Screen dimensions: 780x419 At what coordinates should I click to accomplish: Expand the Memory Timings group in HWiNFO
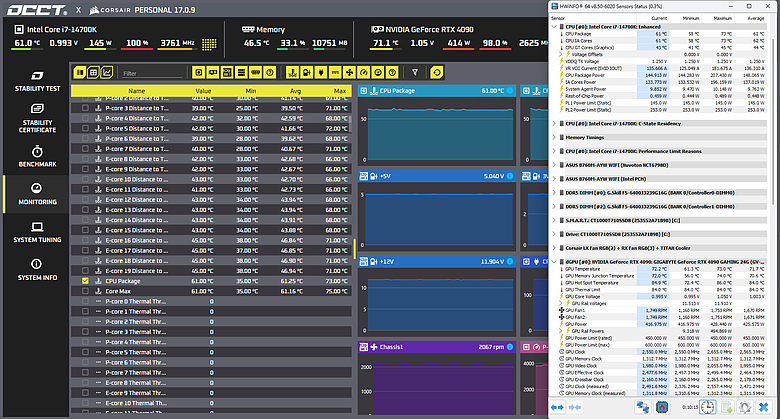point(554,137)
